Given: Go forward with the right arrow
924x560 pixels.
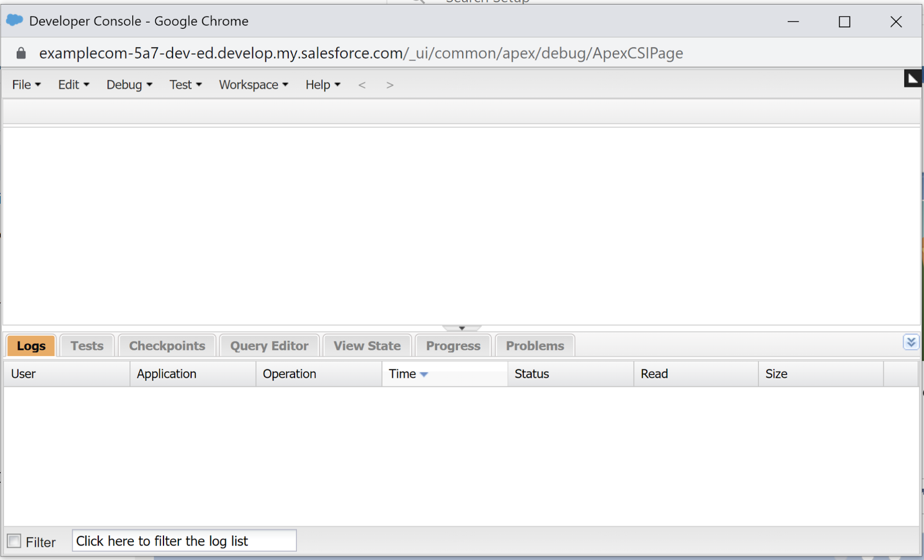Looking at the screenshot, I should [390, 85].
